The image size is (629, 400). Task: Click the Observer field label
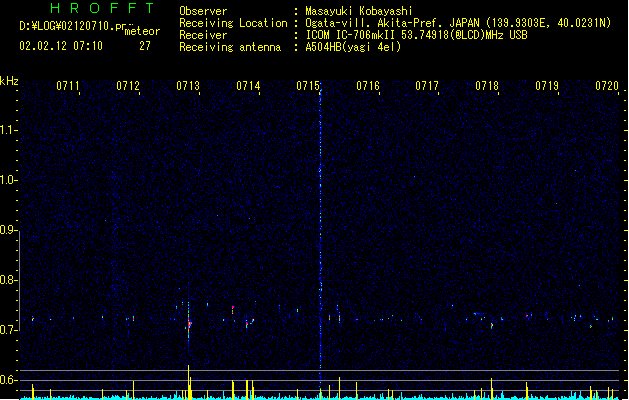click(x=203, y=11)
